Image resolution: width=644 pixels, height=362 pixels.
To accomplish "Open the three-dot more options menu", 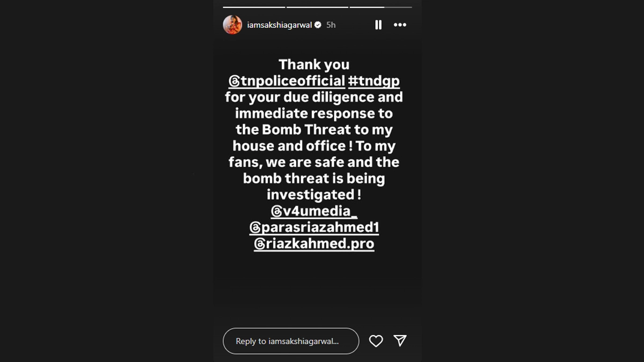I will click(x=400, y=25).
